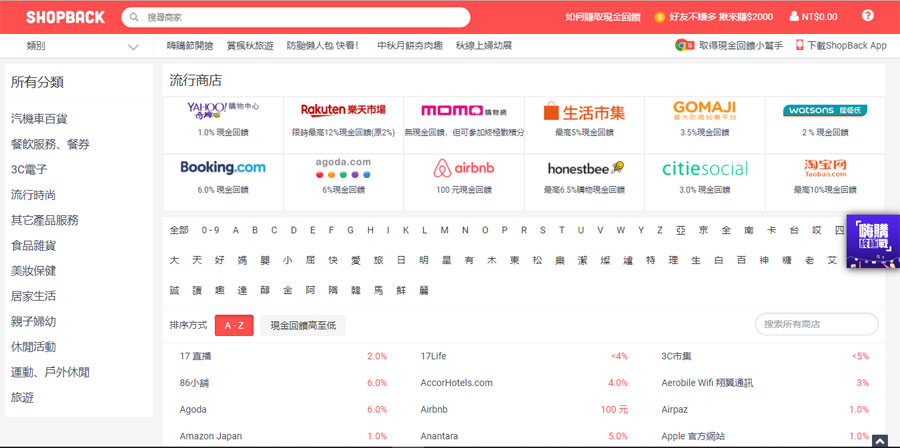This screenshot has height=448, width=900.
Task: Open the 生活市集 store logo
Action: 584,111
